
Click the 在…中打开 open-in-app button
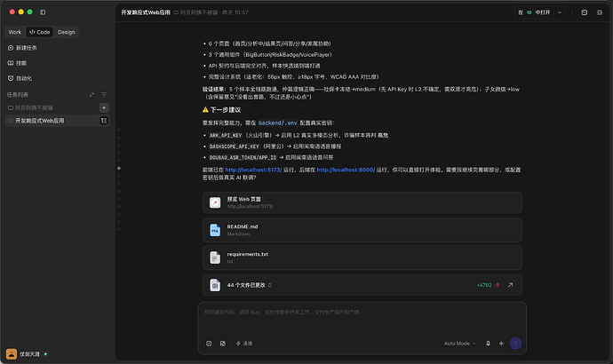coord(535,12)
